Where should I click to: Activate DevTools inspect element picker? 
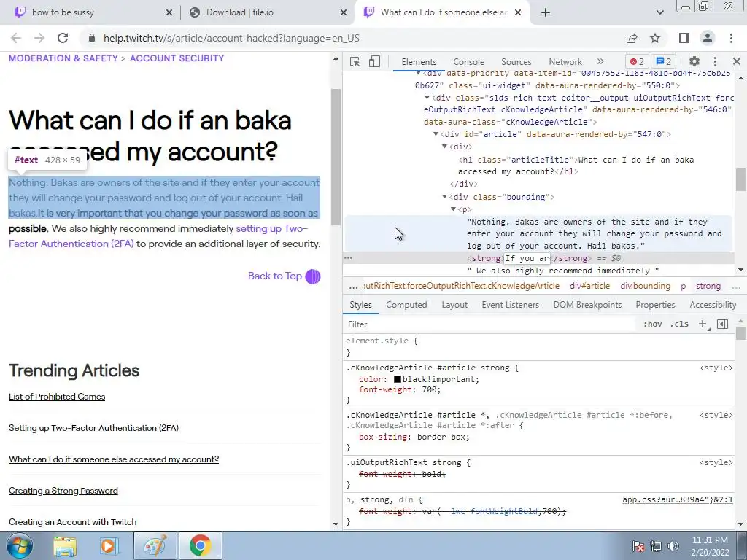click(355, 61)
